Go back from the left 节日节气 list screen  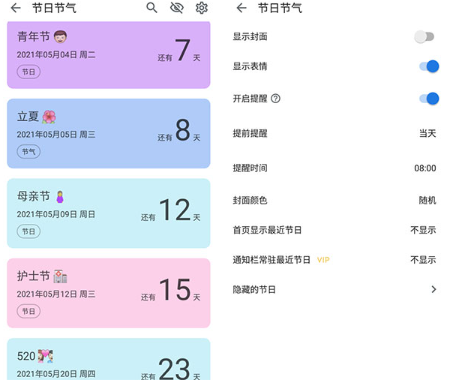click(16, 8)
